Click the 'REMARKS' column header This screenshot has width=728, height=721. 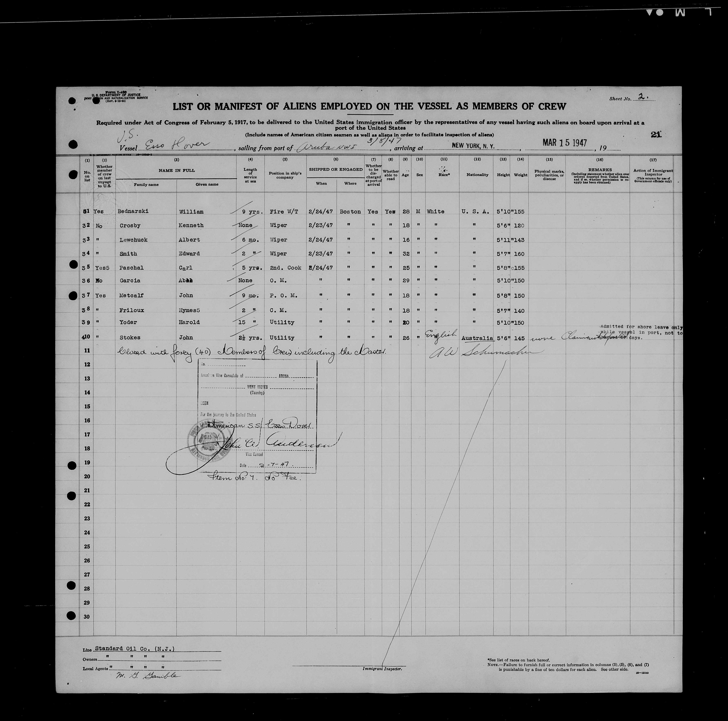point(600,169)
